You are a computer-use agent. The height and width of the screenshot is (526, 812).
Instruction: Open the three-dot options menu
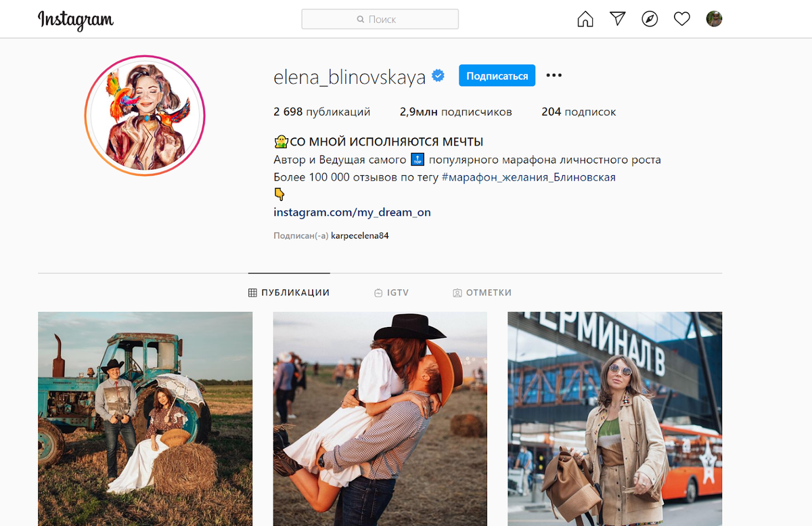point(554,75)
